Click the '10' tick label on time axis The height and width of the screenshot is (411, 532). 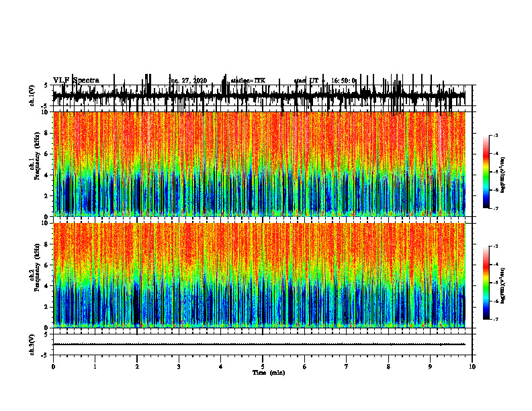pos(472,367)
